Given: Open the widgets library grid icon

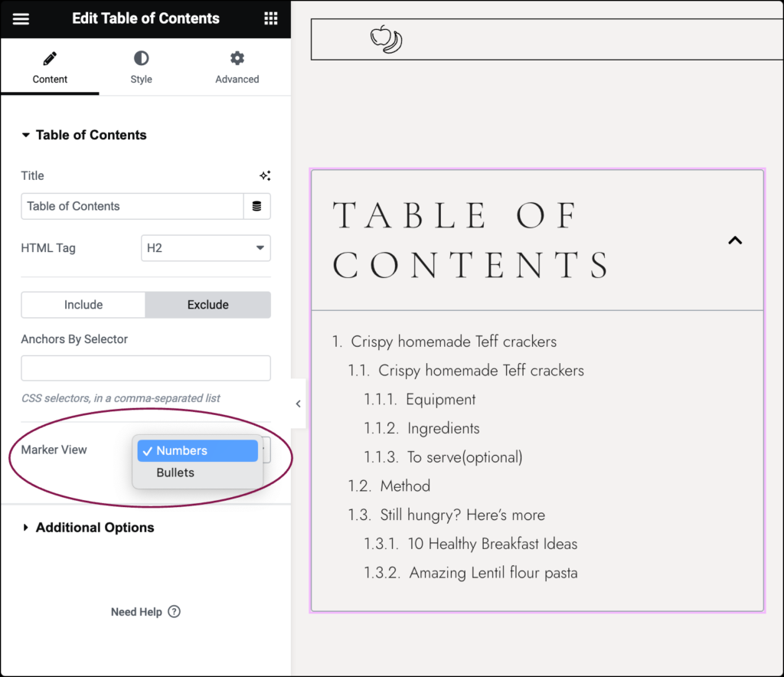Looking at the screenshot, I should (x=270, y=17).
